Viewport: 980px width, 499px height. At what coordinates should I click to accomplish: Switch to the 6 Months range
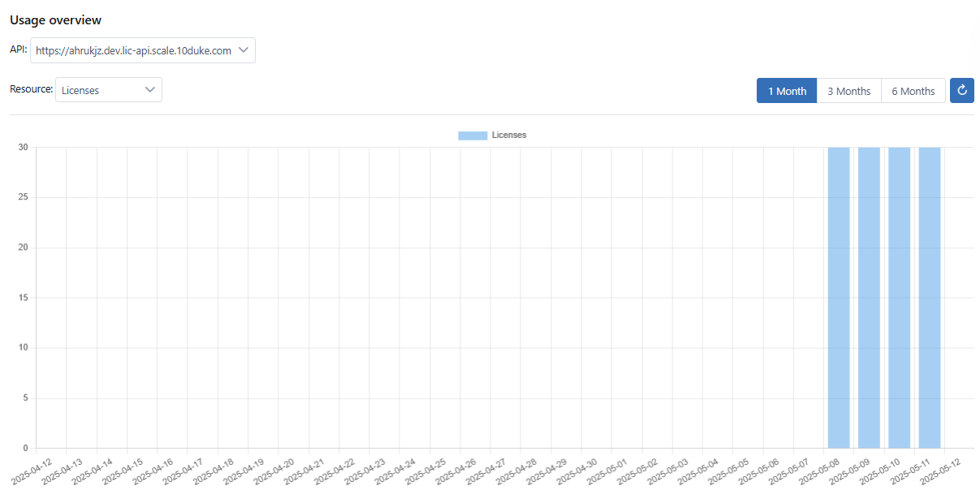coord(913,91)
